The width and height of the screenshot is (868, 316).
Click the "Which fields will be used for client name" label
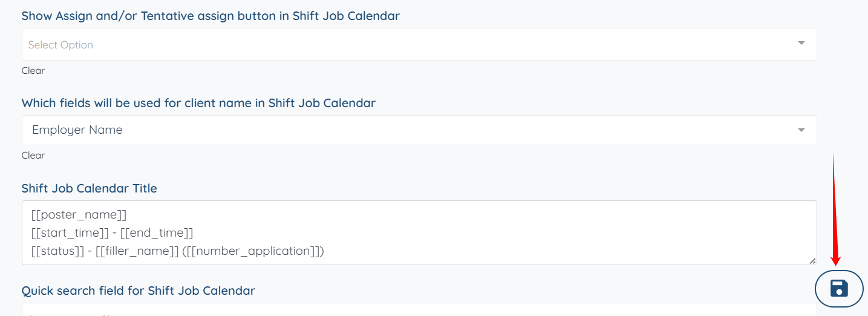pos(198,103)
